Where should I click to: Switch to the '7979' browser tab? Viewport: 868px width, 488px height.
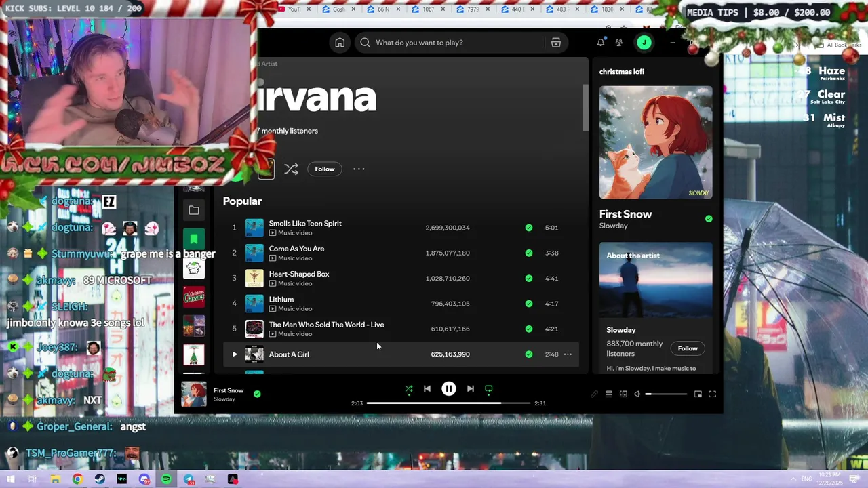pyautogui.click(x=473, y=9)
